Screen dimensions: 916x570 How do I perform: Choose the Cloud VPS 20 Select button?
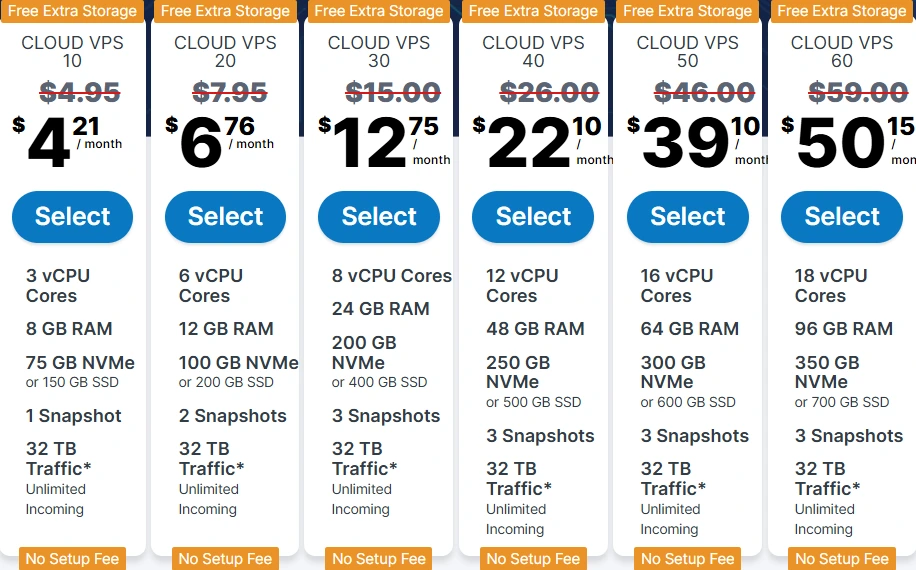pos(225,217)
